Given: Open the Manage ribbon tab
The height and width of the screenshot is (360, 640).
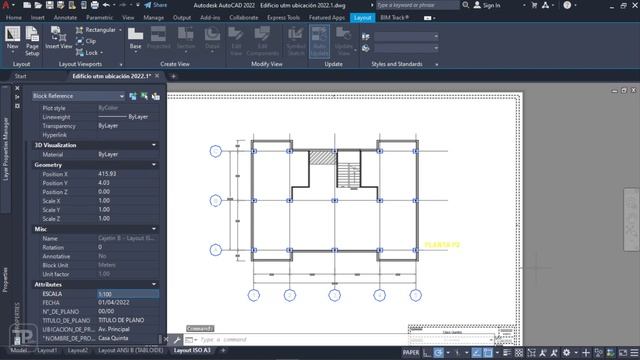Looking at the screenshot, I should [x=153, y=18].
